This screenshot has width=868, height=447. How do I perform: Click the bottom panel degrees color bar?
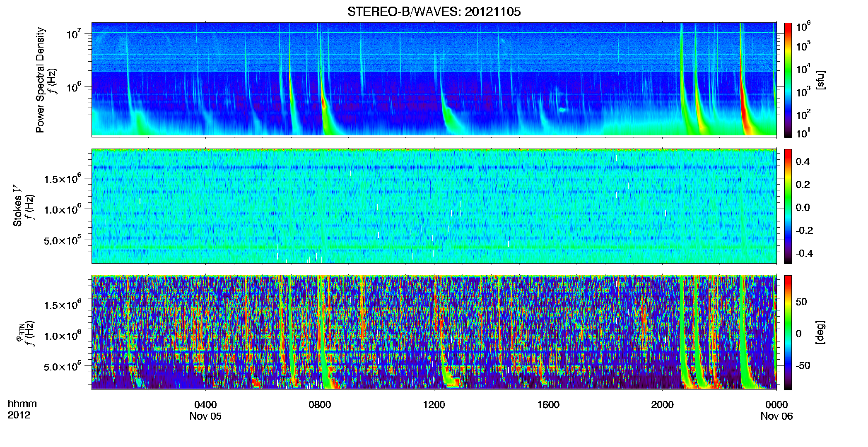pyautogui.click(x=788, y=332)
